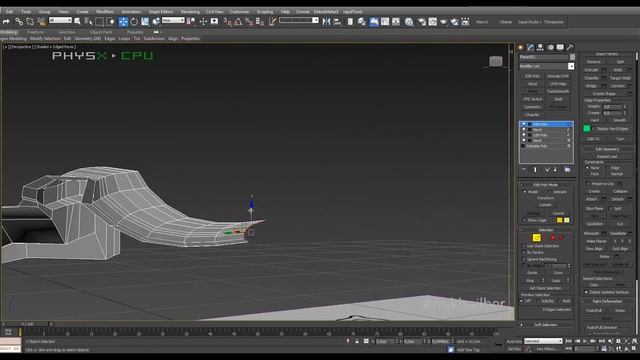Image resolution: width=640 pixels, height=360 pixels.
Task: Open the green hard edge color swatch
Action: coord(587,129)
